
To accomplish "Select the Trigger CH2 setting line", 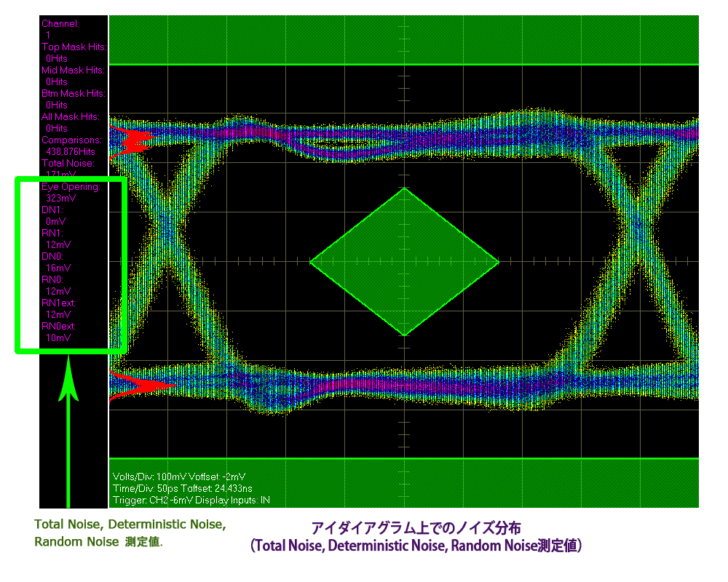I will click(191, 500).
